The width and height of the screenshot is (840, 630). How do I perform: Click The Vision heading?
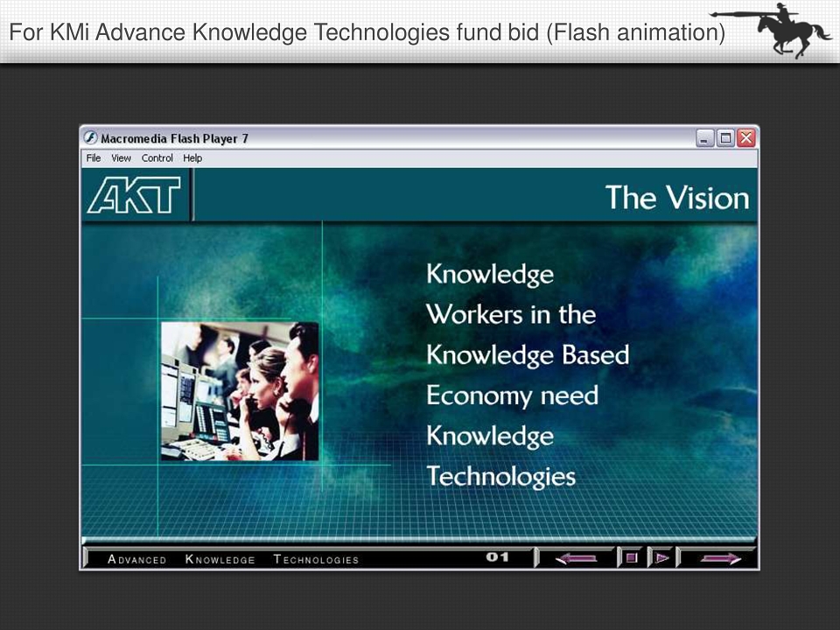pyautogui.click(x=677, y=197)
